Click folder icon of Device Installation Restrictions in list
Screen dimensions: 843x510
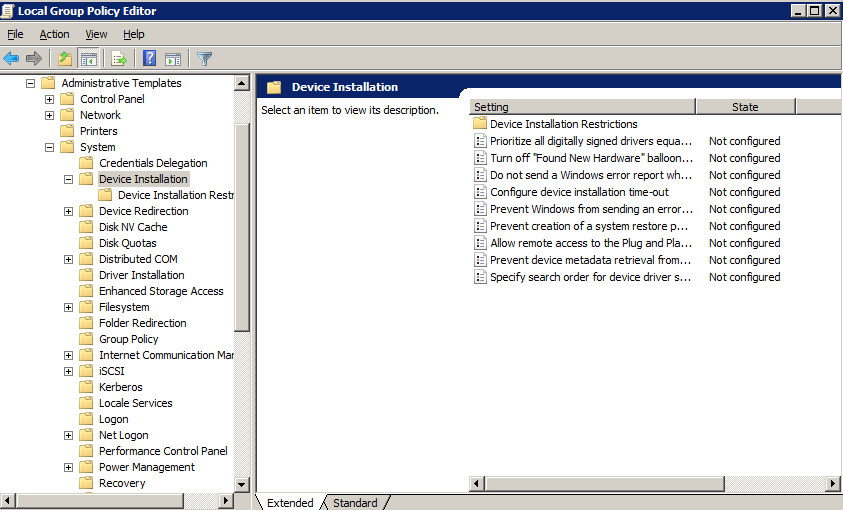coord(480,124)
